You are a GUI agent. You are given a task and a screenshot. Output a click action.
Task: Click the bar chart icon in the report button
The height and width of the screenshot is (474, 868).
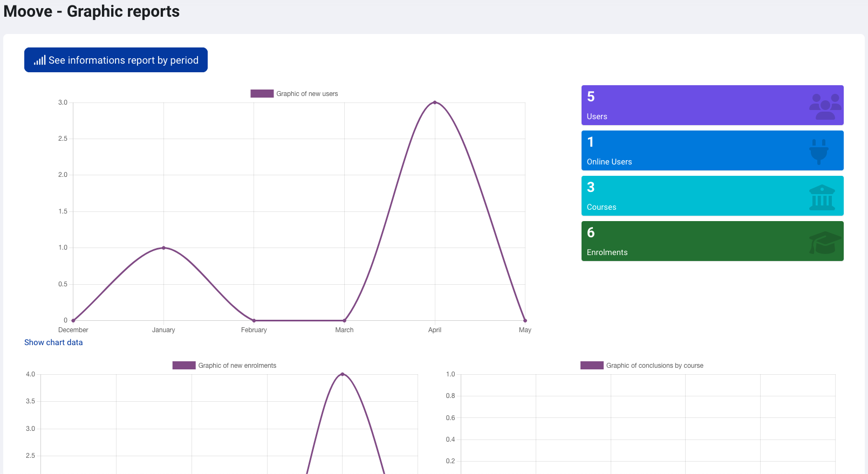click(39, 60)
